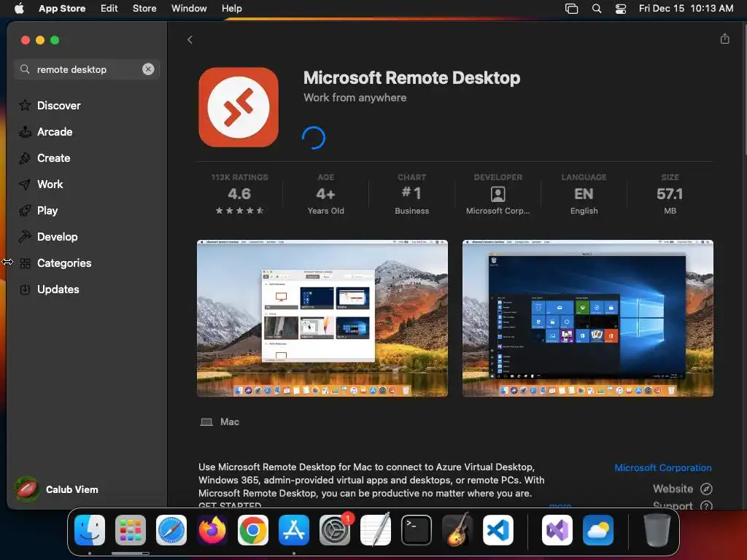Click the back chevron arrow
This screenshot has height=560, width=747.
(x=190, y=39)
